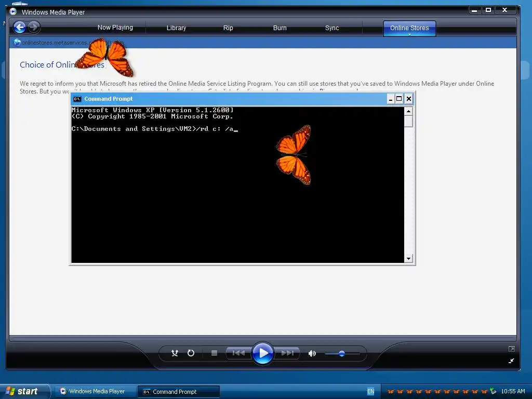
Task: Click the rd c: /a command line
Action: point(155,129)
